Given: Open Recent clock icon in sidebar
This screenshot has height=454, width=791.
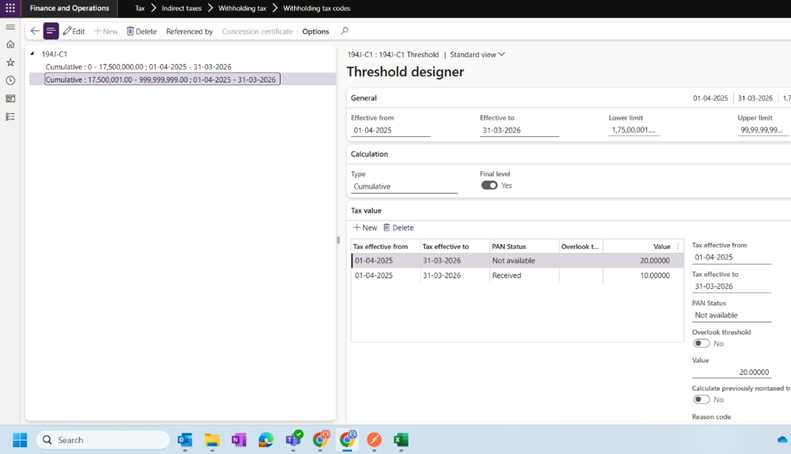Looking at the screenshot, I should tap(10, 81).
